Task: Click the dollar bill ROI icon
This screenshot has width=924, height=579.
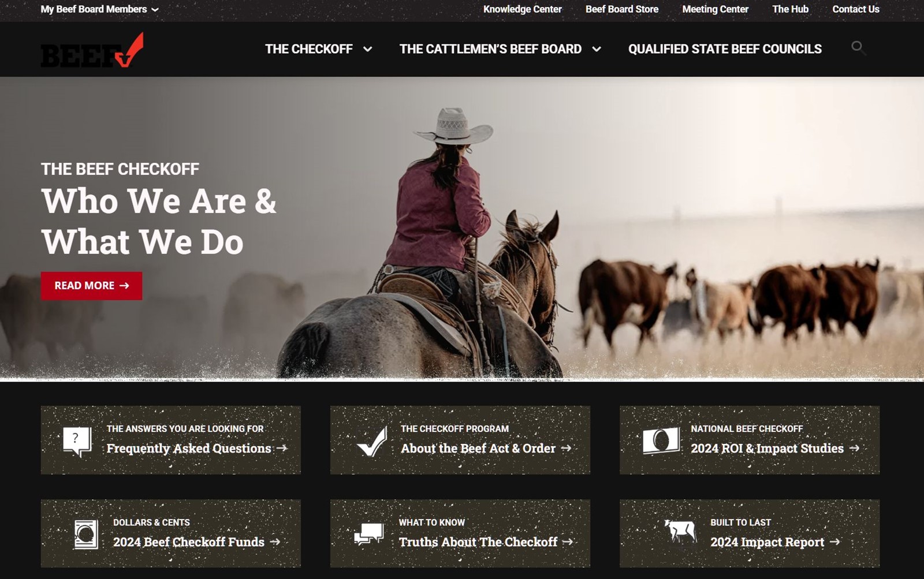Action: click(661, 441)
